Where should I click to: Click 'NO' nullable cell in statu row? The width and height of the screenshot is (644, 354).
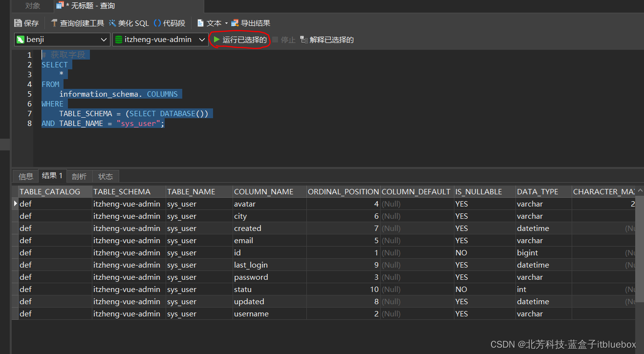pos(485,289)
